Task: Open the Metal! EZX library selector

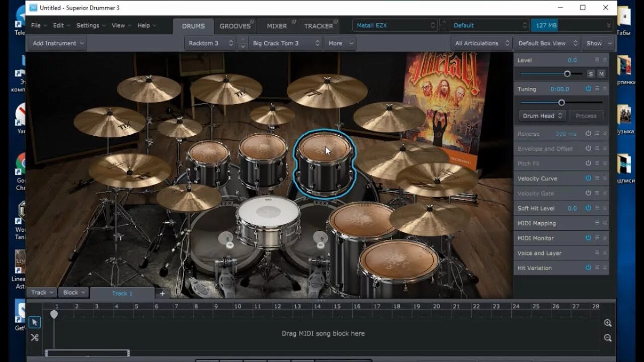Action: [x=394, y=25]
